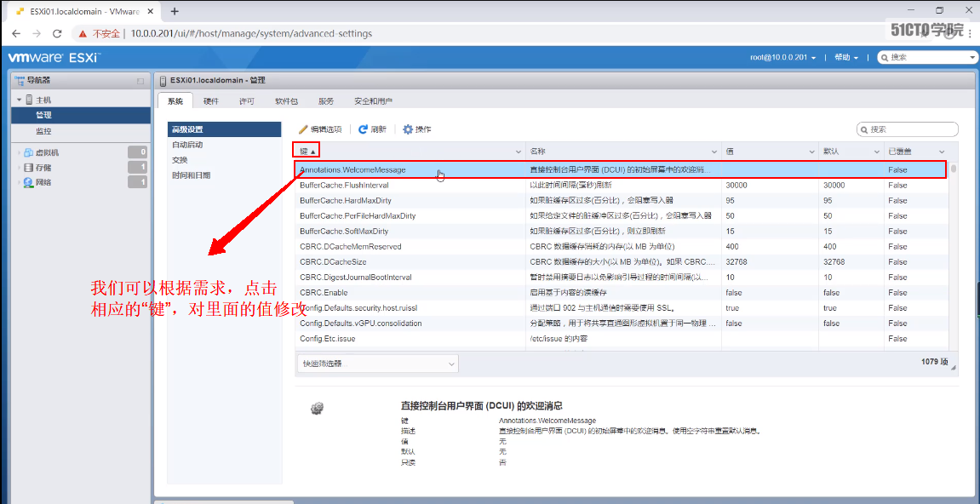This screenshot has height=504, width=980.
Task: Collapse the Host tree node
Action: tap(20, 100)
